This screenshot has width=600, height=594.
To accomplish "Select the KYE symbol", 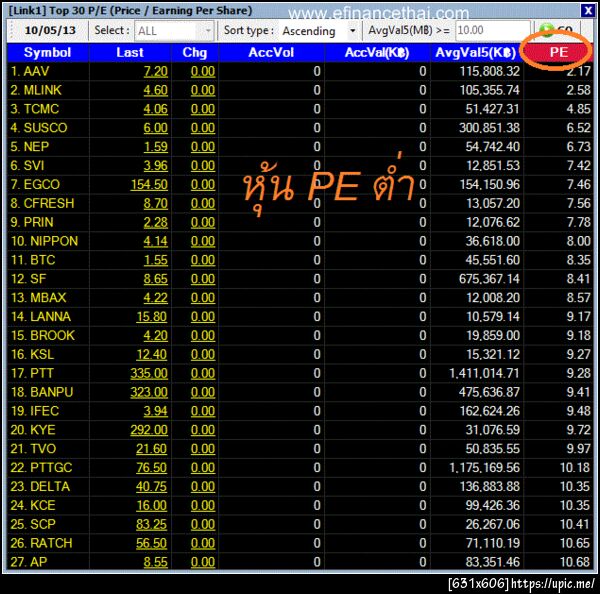I will point(43,430).
